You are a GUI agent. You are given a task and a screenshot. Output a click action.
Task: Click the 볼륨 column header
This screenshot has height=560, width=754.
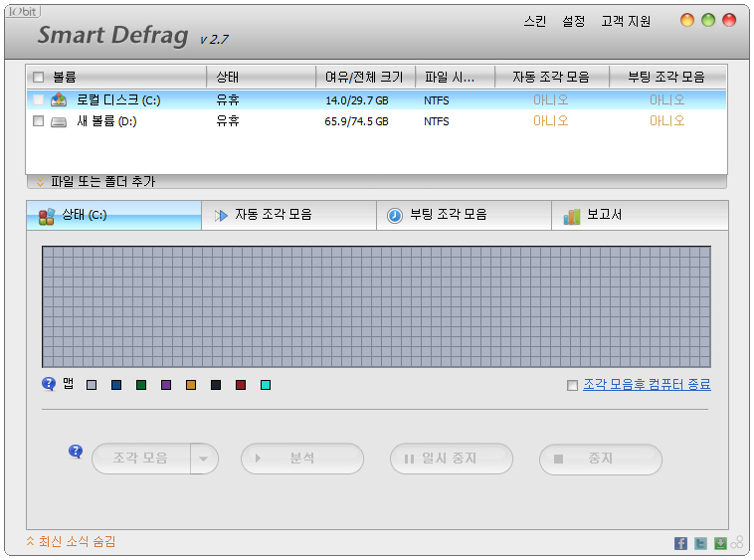pos(116,77)
